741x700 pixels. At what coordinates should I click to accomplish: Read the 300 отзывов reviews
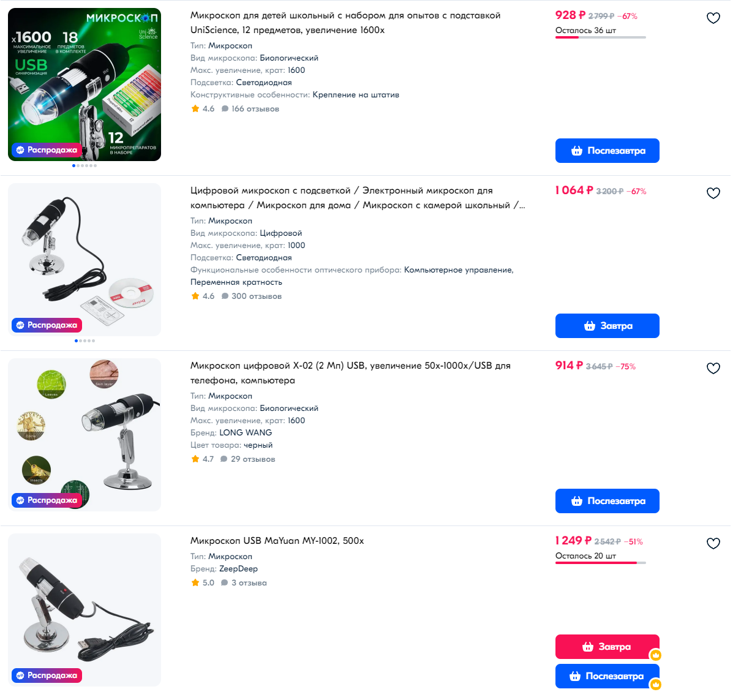[256, 296]
